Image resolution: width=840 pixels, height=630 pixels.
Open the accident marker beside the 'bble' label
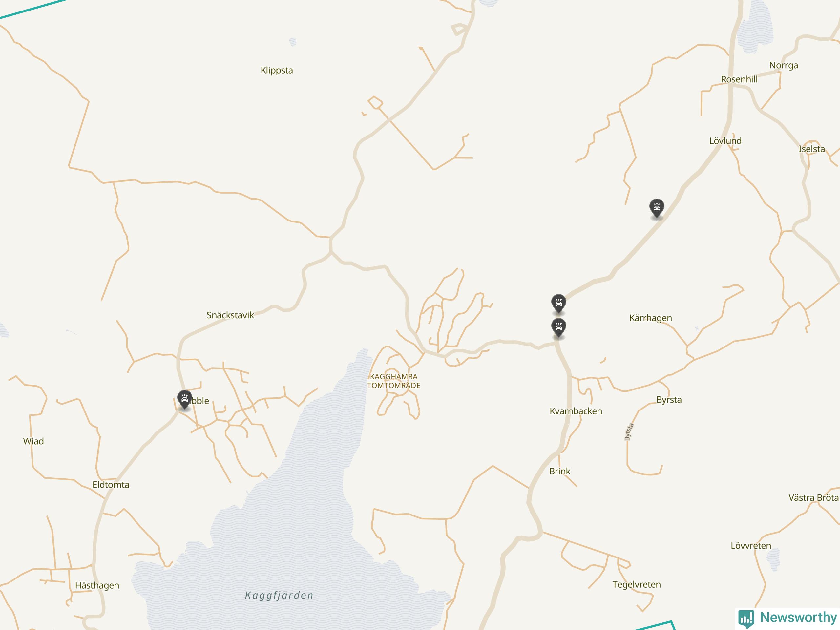click(184, 400)
